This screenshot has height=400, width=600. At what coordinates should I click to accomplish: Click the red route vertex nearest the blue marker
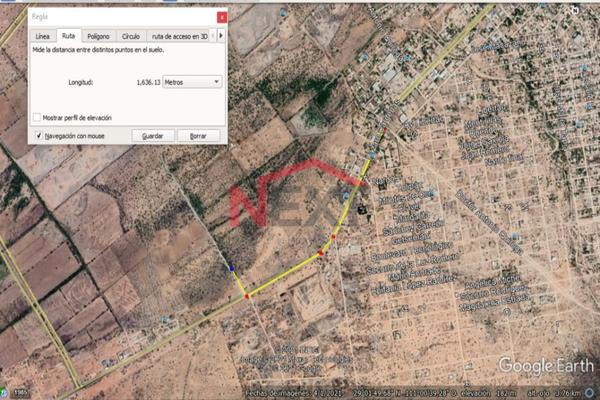coord(246,296)
